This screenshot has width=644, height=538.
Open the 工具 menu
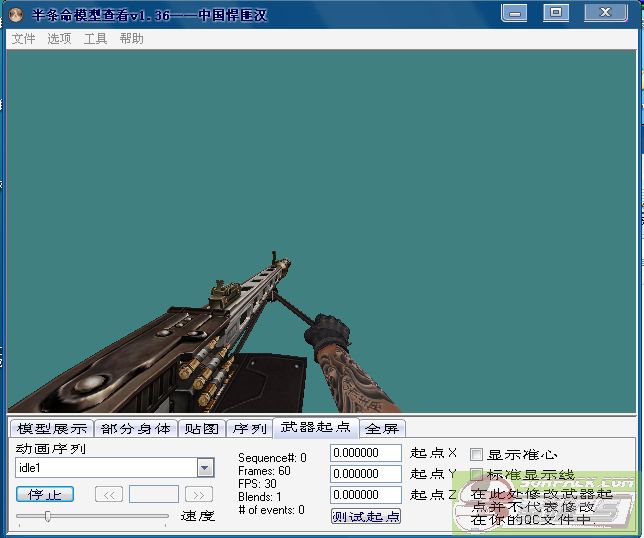(x=95, y=39)
